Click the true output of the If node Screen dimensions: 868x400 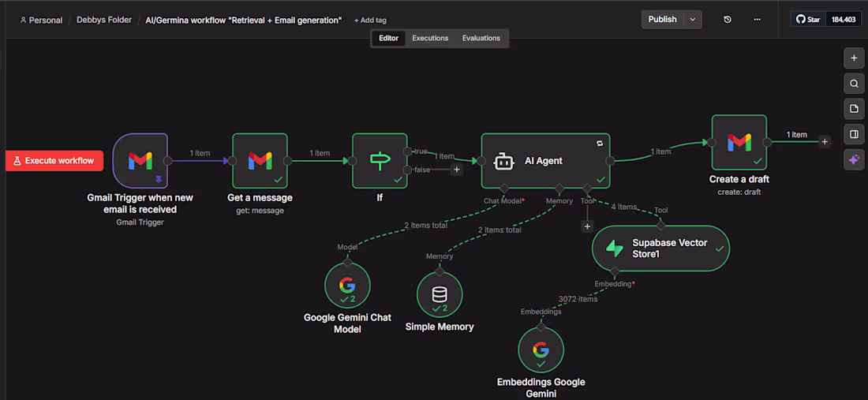tap(407, 151)
